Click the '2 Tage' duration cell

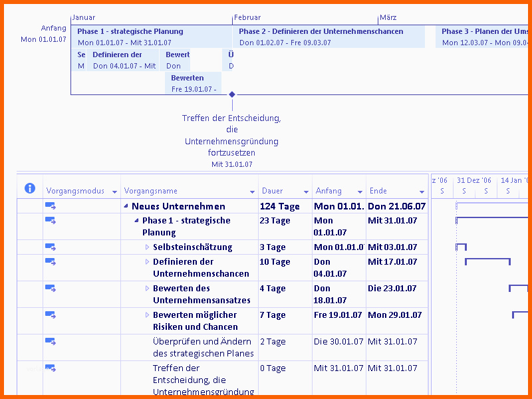(x=285, y=347)
